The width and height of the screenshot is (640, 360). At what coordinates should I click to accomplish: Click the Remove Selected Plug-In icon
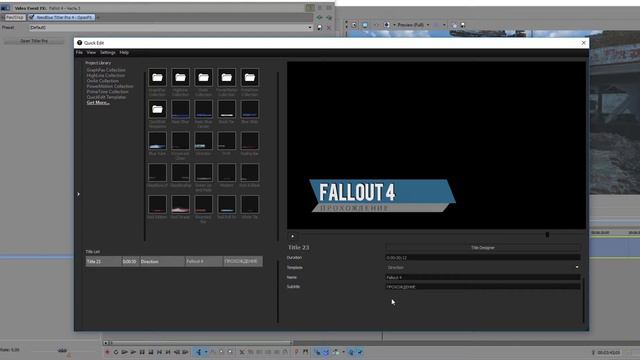[329, 18]
